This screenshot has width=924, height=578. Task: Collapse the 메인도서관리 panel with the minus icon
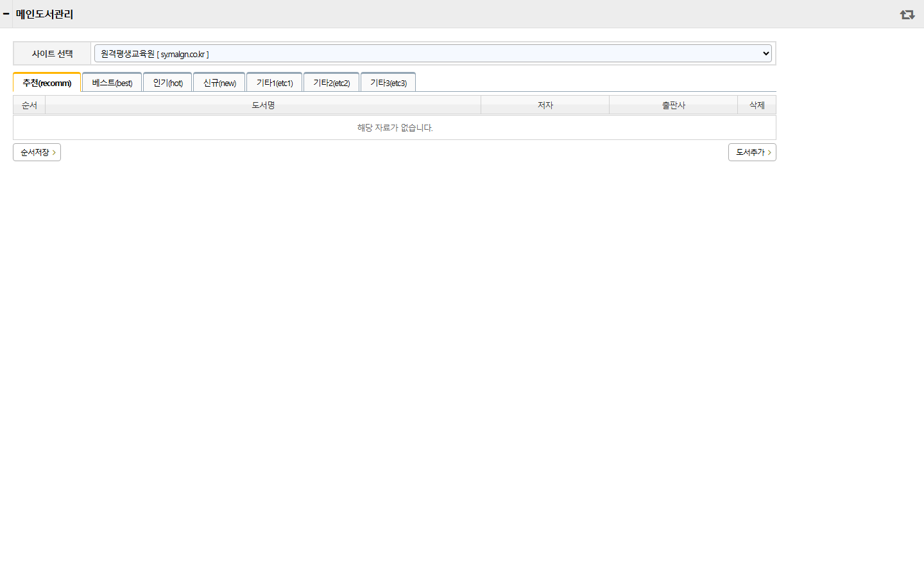[6, 13]
